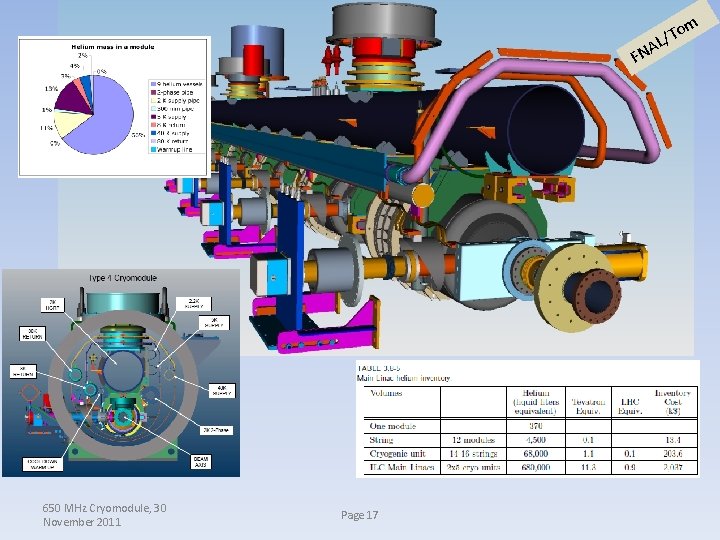Viewport: 720px width, 540px height.
Task: Click the "13%" pie chart label
Action: coord(51,88)
